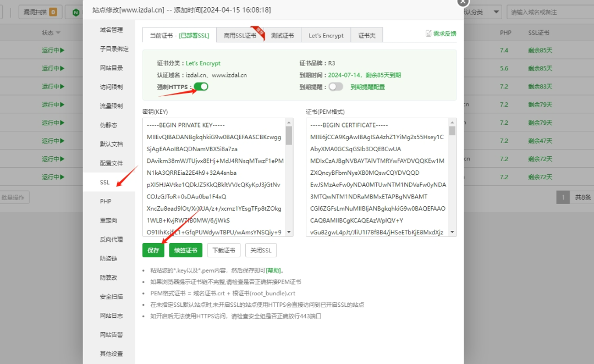
Task: Open the 商用SSL证书 tab
Action: tap(240, 35)
